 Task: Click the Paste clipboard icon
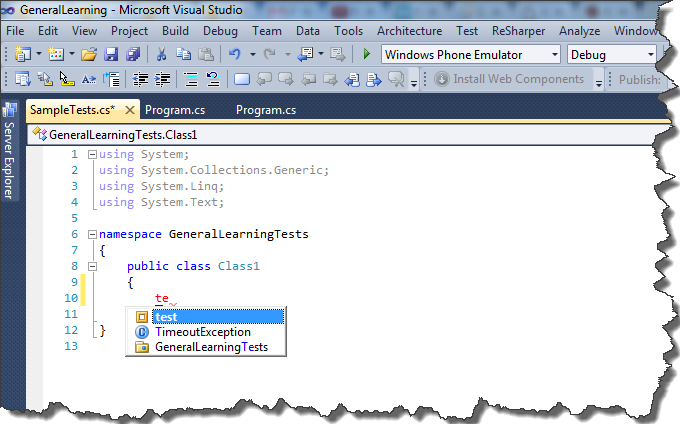(x=206, y=54)
